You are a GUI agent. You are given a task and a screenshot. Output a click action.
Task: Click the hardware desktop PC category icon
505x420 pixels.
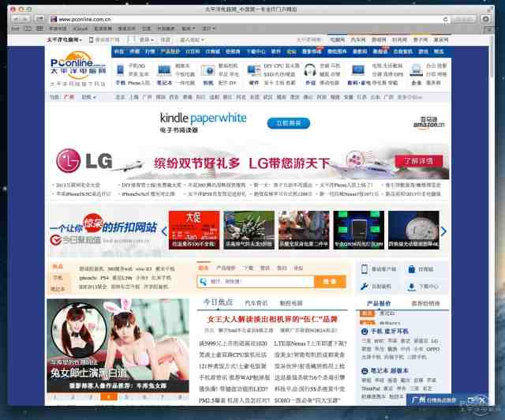tap(254, 70)
